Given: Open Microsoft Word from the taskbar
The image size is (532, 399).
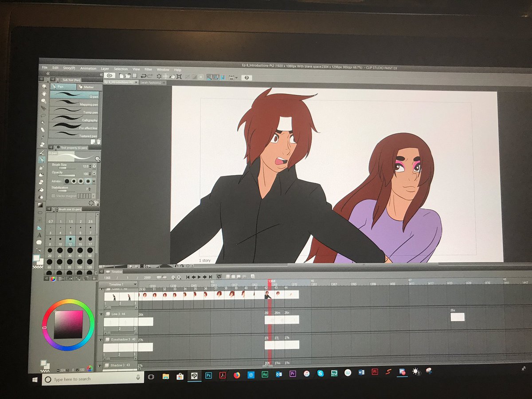Looking at the screenshot, I should 362,373.
